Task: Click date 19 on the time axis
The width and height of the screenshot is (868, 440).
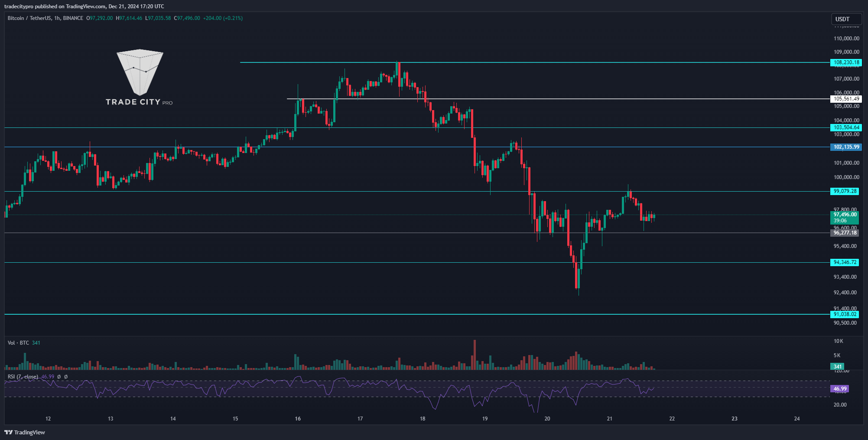Action: click(485, 419)
